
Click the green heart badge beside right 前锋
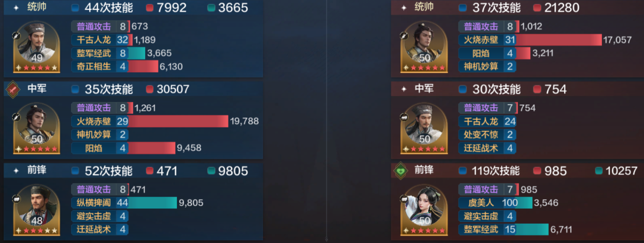tap(401, 170)
